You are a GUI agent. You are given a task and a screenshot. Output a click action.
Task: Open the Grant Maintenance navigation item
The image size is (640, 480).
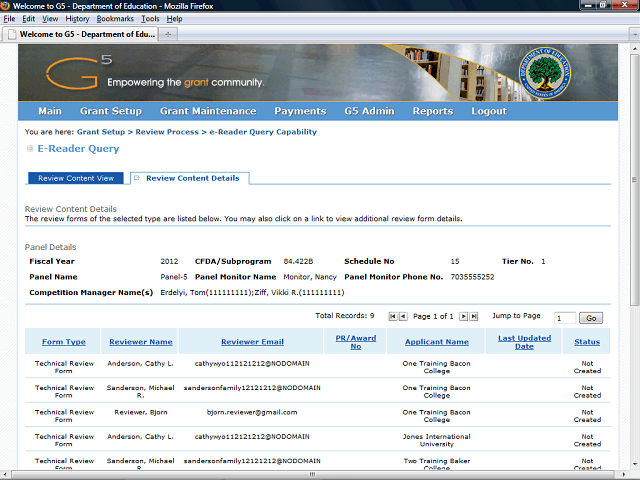pyautogui.click(x=208, y=111)
